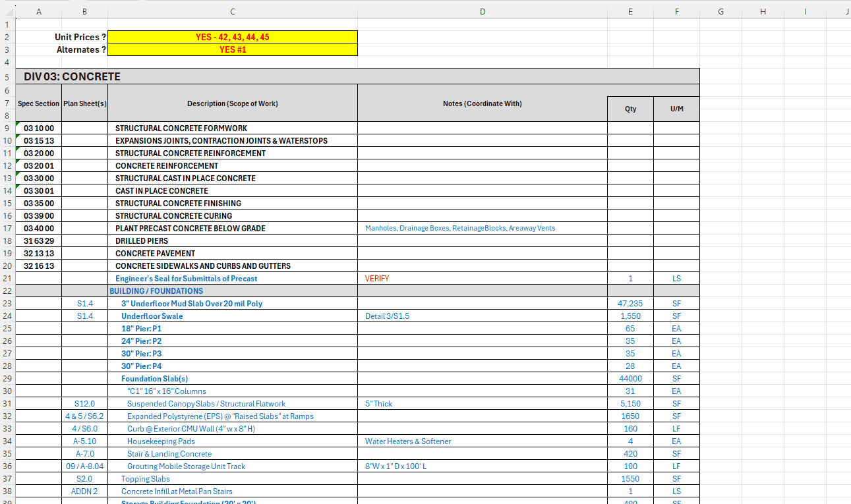
Task: Select 'STRUCTURAL CONCRETE FINISHING' cell
Action: (x=233, y=203)
